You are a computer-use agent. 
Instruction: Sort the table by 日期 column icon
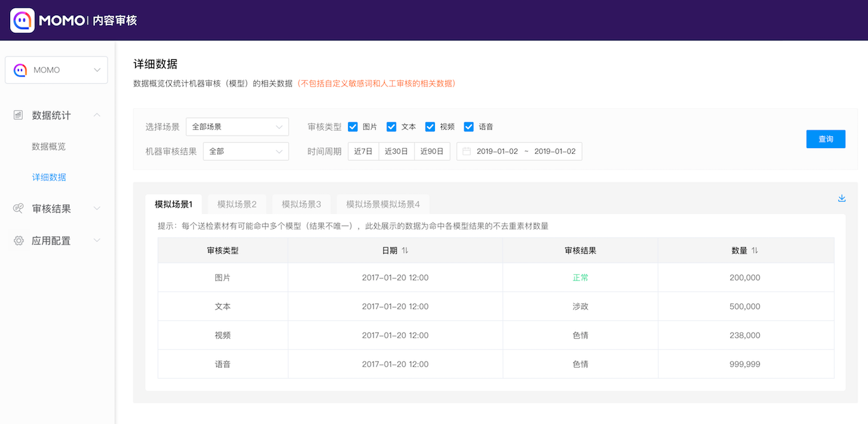point(405,251)
